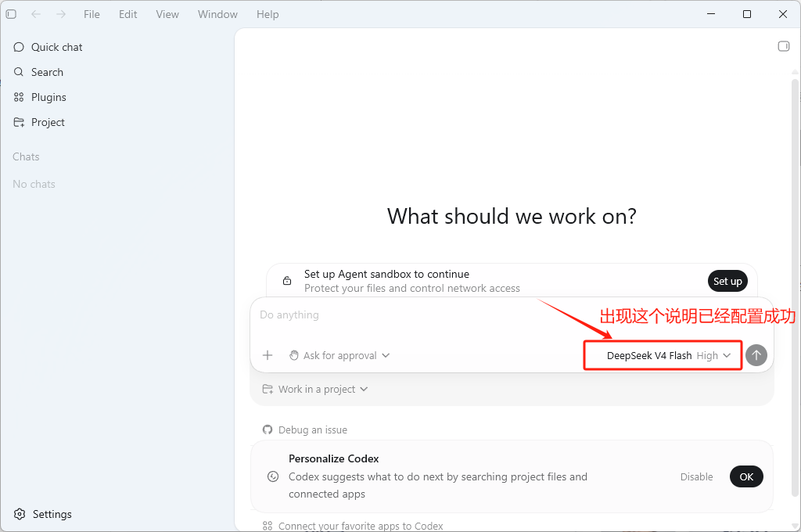Viewport: 801px width, 532px height.
Task: Confirm Personalize Codex with OK
Action: point(746,476)
